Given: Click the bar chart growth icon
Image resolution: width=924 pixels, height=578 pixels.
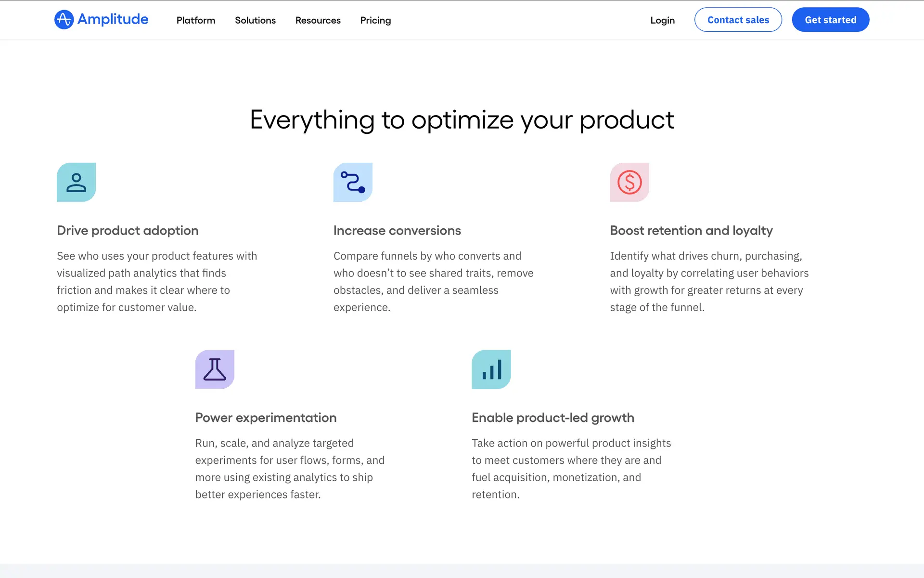Looking at the screenshot, I should tap(491, 369).
